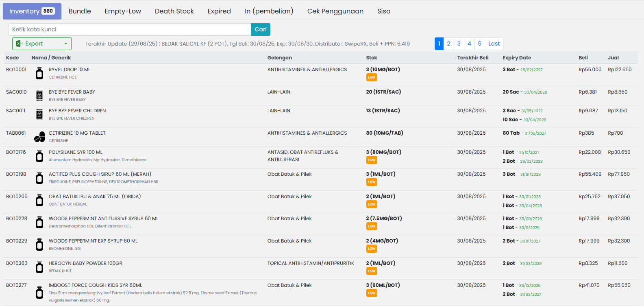Click the bottle icon for WOODS PEPPERMINT EXP SYRUP

coord(39,245)
